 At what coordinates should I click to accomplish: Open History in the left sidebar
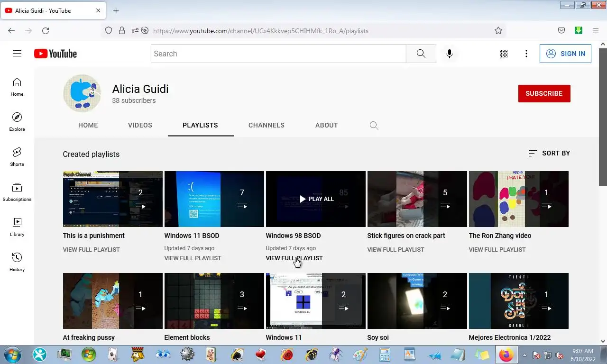[x=17, y=262]
